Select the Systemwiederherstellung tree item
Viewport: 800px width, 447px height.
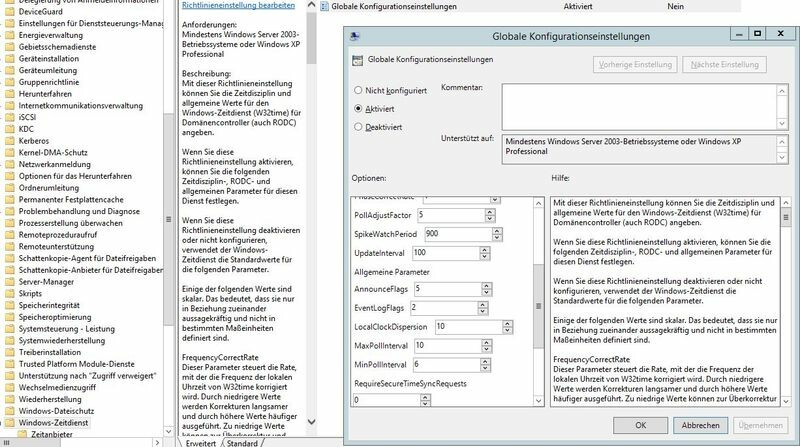62,340
